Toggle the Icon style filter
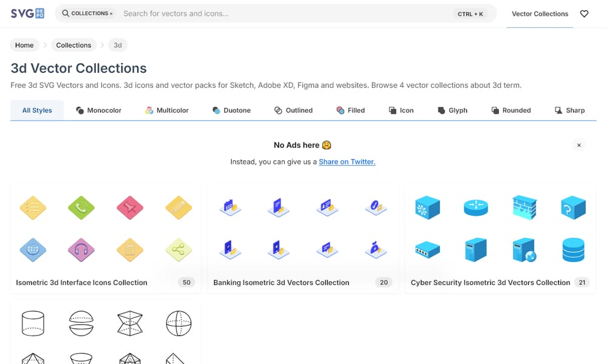This screenshot has height=364, width=607. (401, 110)
